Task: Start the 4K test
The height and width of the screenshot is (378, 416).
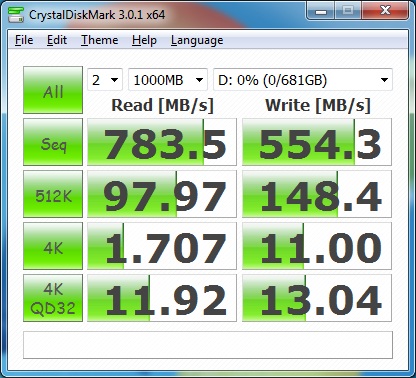Action: 53,246
